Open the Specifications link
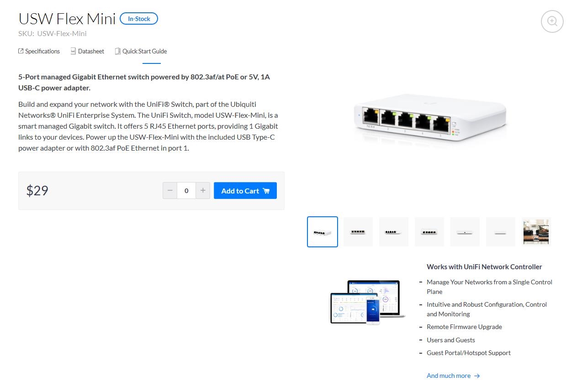 [42, 51]
